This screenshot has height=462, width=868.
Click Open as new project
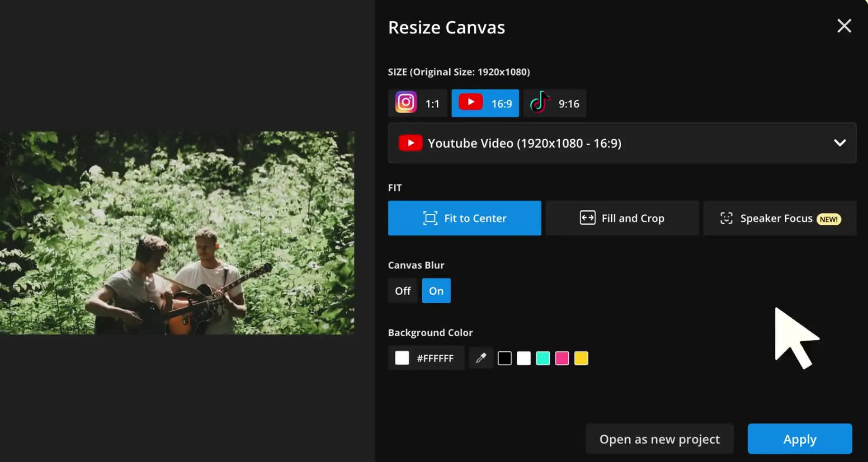tap(659, 439)
